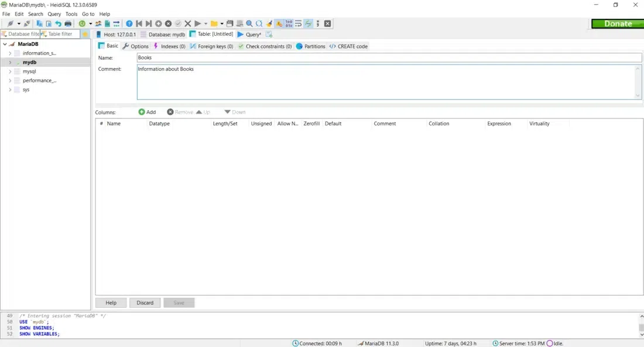This screenshot has height=347, width=644.
Task: Open the Go to menu
Action: click(88, 14)
